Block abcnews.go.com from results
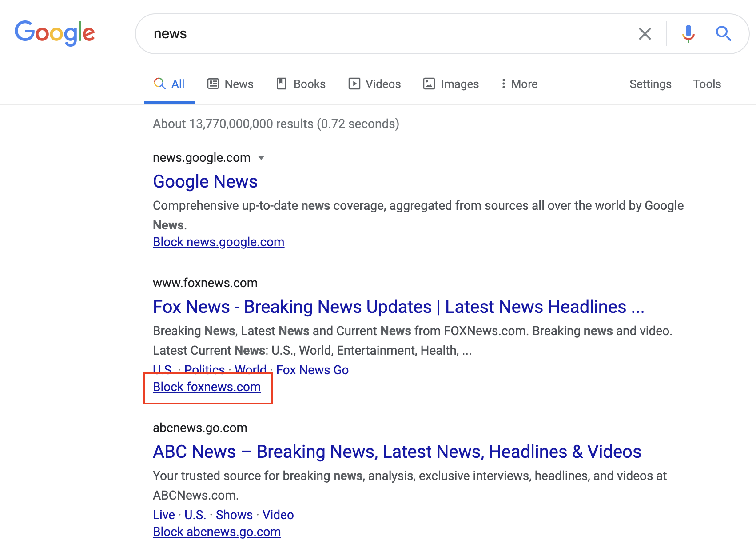The image size is (756, 552). 217,532
